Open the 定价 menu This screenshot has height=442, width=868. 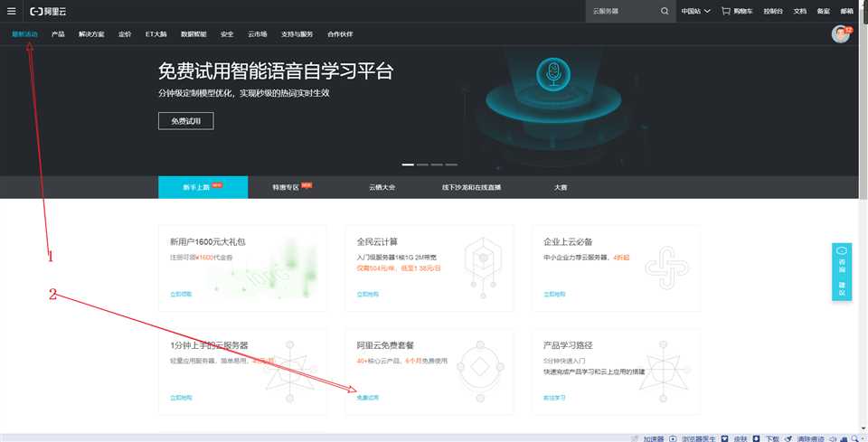(x=125, y=34)
